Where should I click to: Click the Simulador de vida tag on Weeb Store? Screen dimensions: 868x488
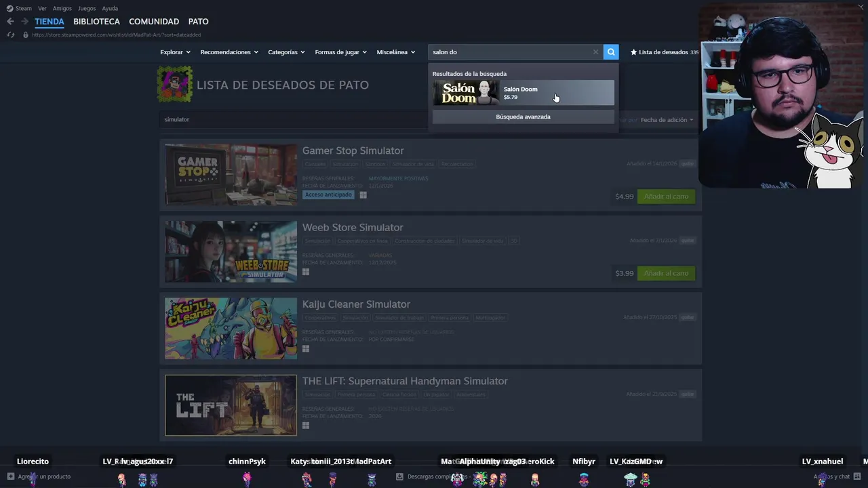[x=482, y=241]
